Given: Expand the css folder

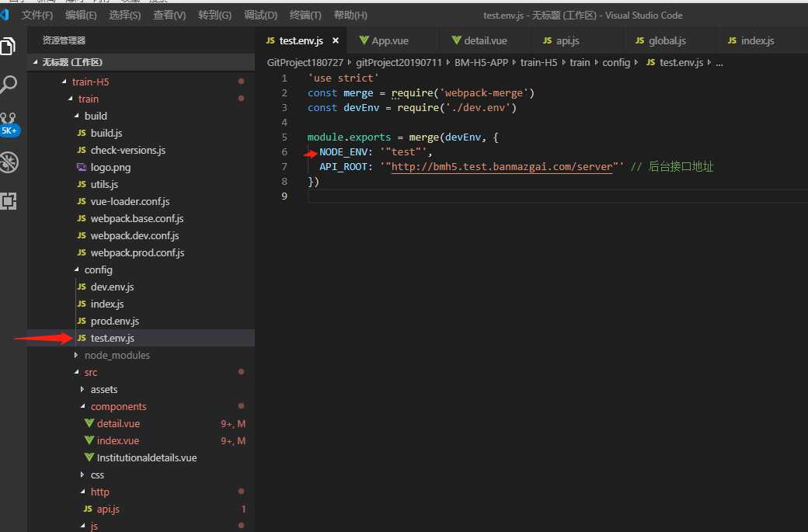Looking at the screenshot, I should [141, 475].
